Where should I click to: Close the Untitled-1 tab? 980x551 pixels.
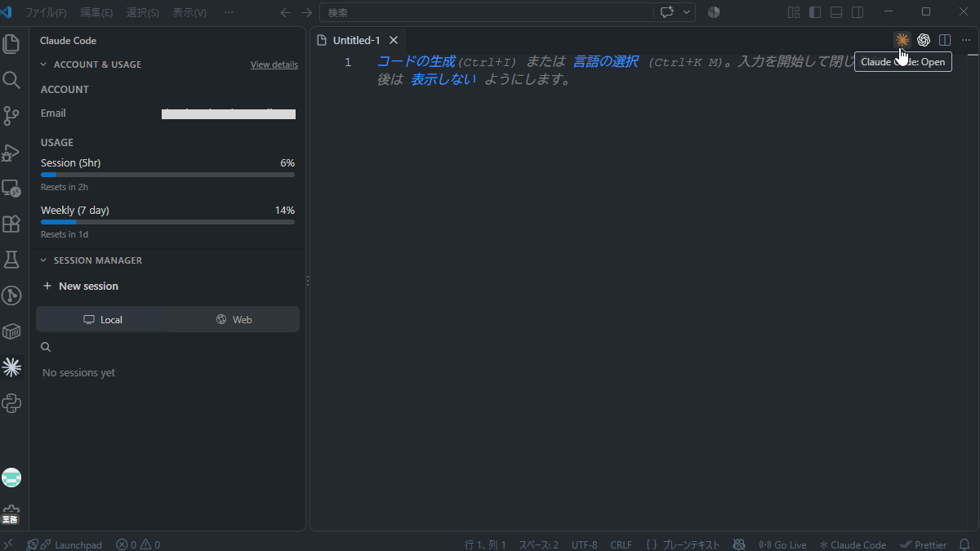(394, 40)
